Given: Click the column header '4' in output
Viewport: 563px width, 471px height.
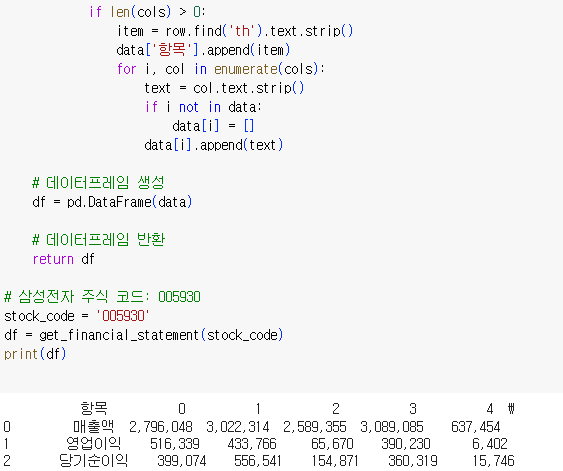Looking at the screenshot, I should pos(490,409).
